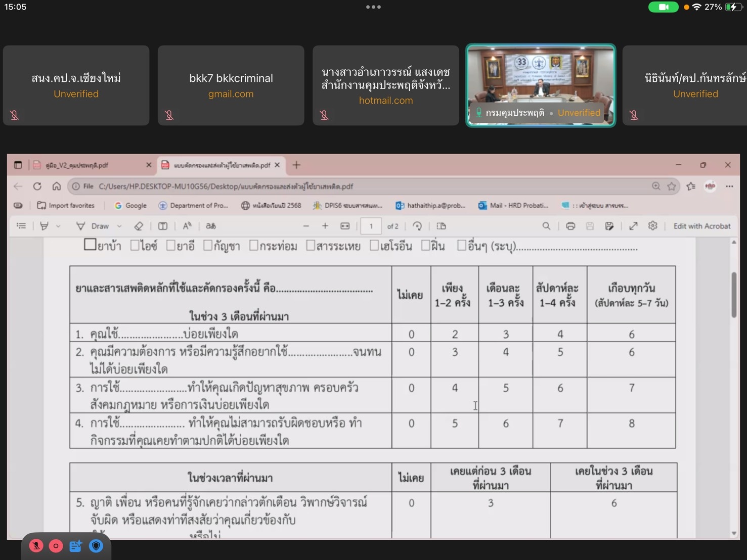Click the blue shield security icon
The height and width of the screenshot is (560, 747).
click(x=96, y=546)
